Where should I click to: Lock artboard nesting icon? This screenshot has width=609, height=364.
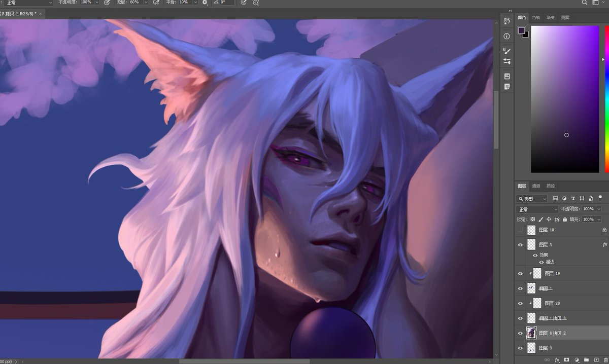557,220
